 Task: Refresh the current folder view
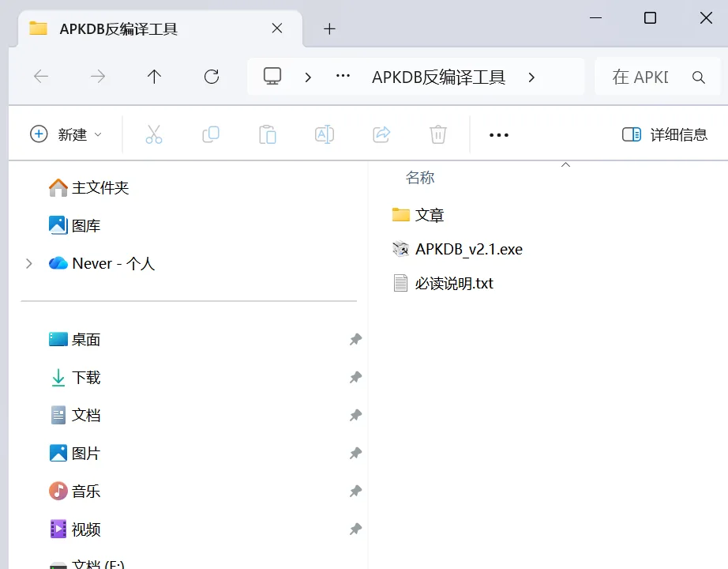click(212, 77)
